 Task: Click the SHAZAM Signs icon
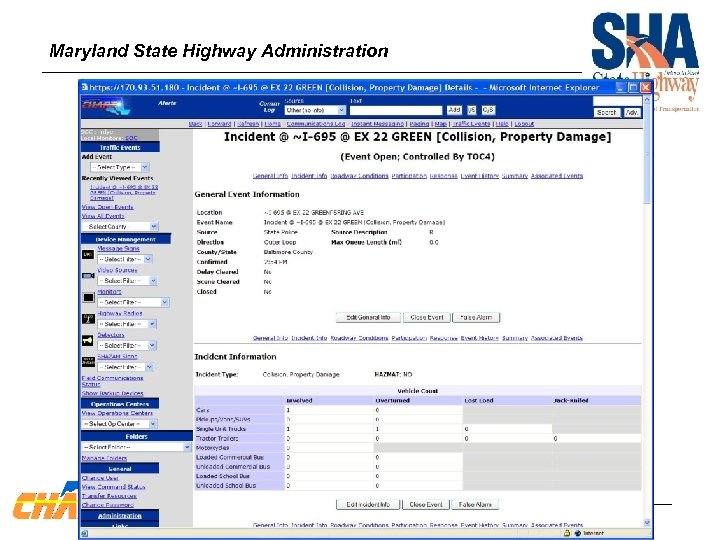pyautogui.click(x=88, y=361)
